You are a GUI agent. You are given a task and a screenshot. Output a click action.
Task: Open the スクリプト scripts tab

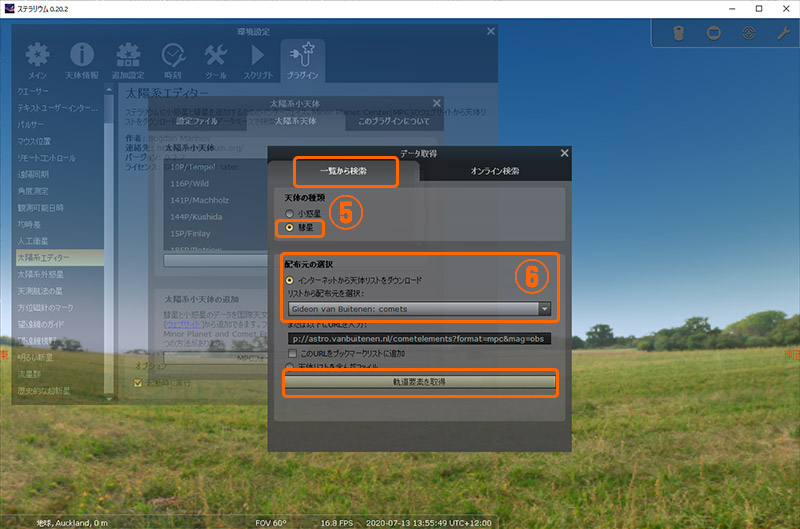click(258, 61)
